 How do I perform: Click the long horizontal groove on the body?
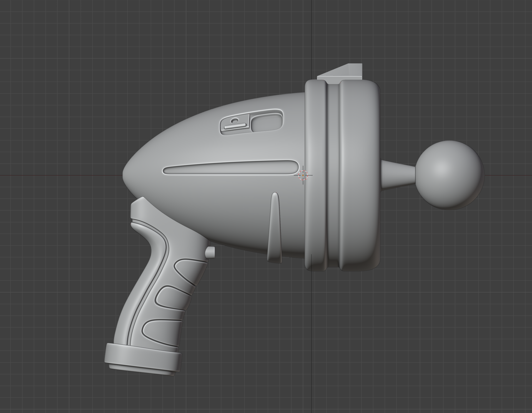click(x=230, y=168)
